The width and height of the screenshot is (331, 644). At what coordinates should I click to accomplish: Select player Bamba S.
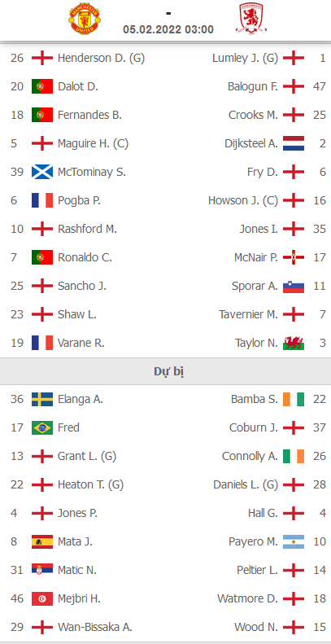(255, 399)
